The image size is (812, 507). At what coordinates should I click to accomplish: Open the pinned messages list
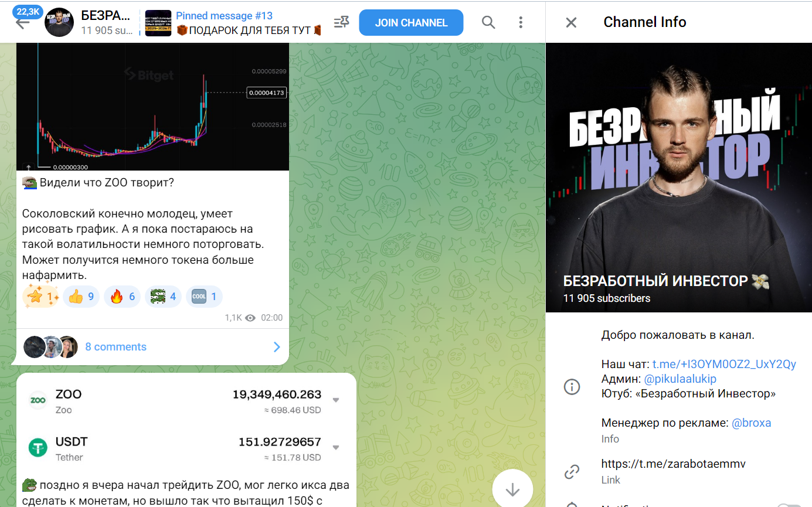click(x=339, y=22)
